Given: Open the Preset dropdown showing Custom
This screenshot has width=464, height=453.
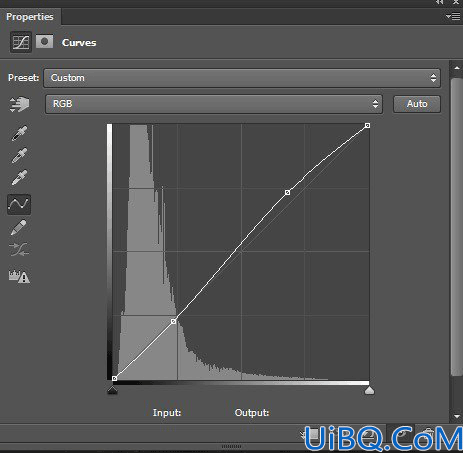Looking at the screenshot, I should click(x=242, y=78).
